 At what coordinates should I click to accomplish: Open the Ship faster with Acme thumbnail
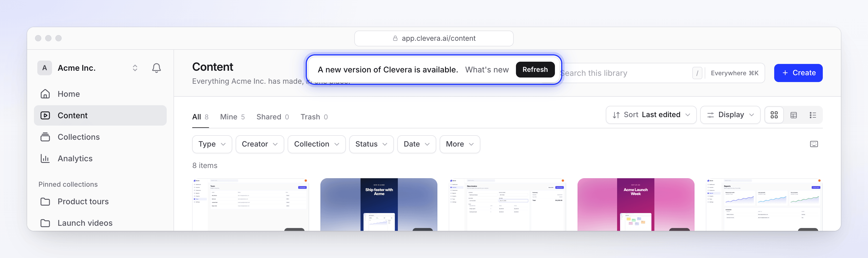coord(379,204)
